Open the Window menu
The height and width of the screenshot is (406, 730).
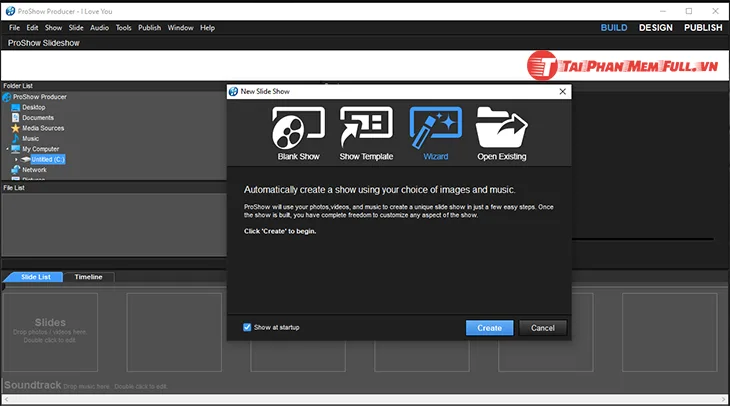click(x=181, y=28)
